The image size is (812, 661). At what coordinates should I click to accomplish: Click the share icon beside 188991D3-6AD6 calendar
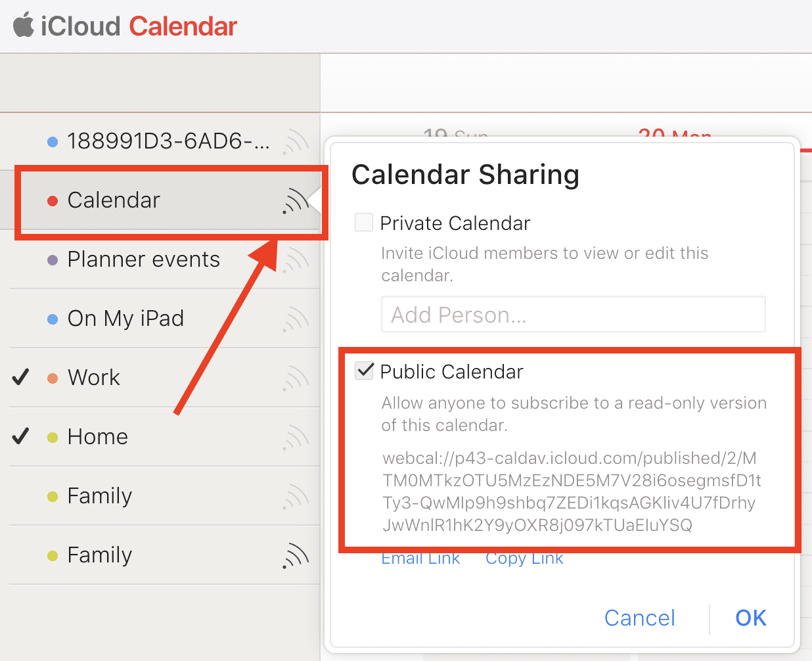(296, 141)
